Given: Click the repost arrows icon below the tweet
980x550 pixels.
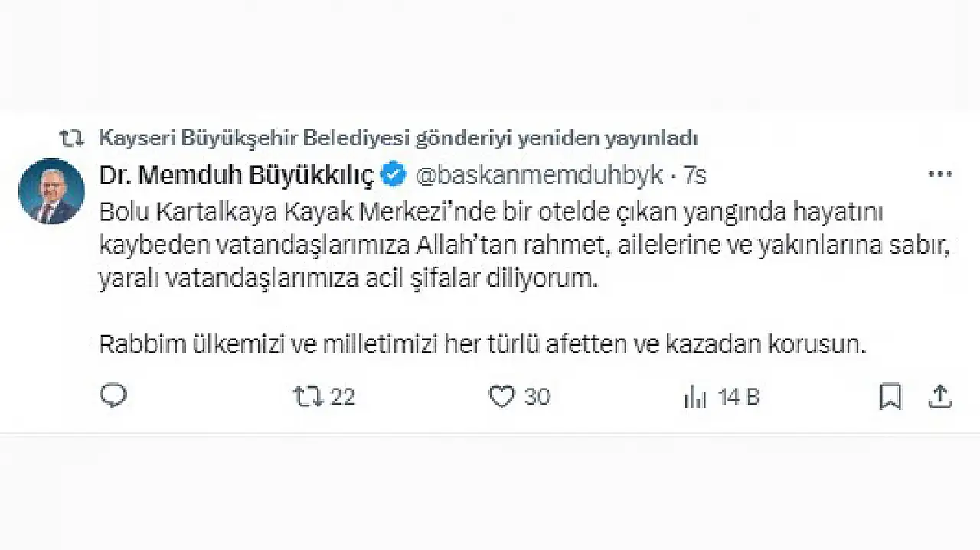Looking at the screenshot, I should coord(308,396).
